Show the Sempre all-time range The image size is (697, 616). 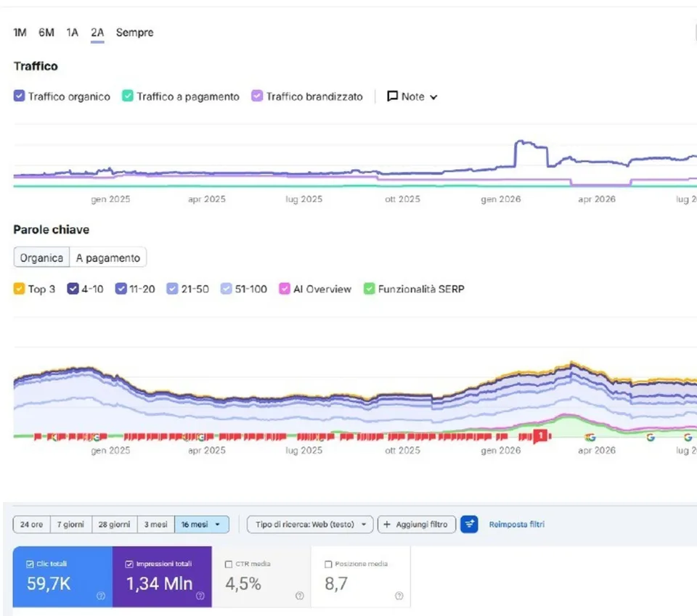tap(135, 33)
